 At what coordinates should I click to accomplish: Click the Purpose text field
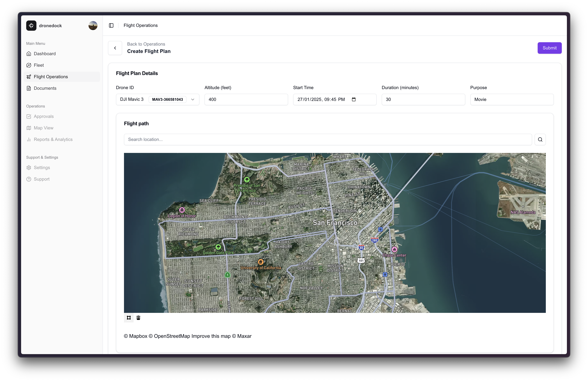tap(512, 99)
